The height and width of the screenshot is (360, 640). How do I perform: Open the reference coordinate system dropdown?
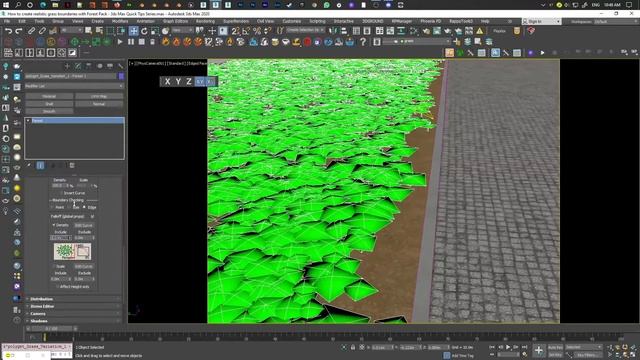[182, 31]
